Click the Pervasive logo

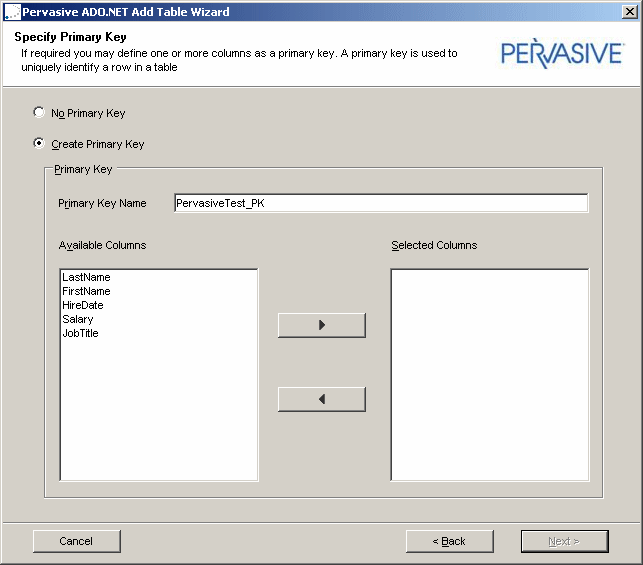click(x=561, y=53)
